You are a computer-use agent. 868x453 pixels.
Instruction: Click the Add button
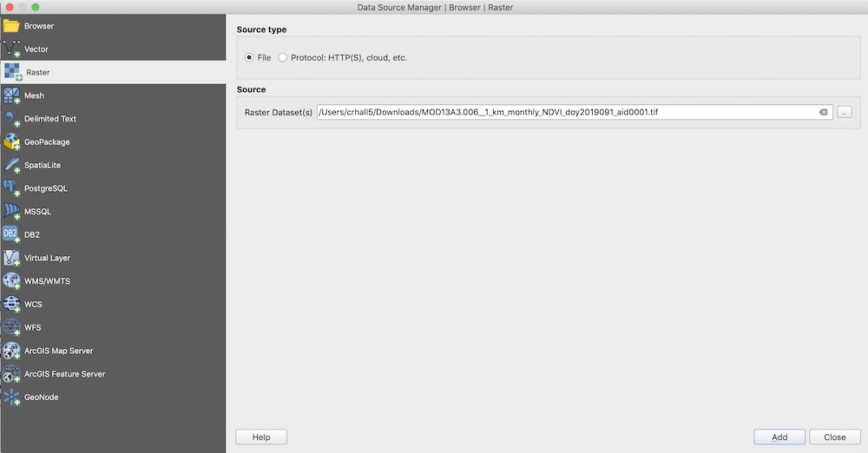click(779, 437)
